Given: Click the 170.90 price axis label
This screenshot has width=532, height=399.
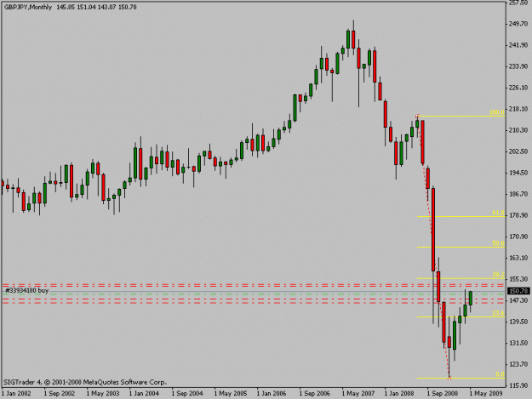Looking at the screenshot, I should pos(518,237).
